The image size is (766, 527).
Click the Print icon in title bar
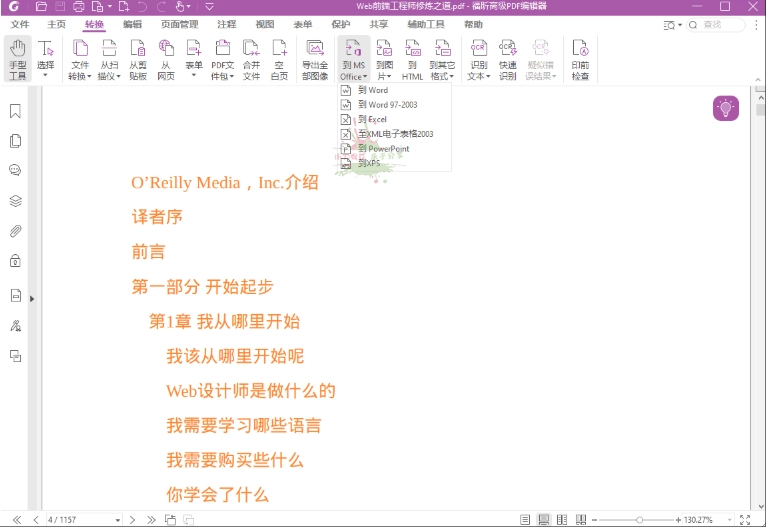coord(78,6)
